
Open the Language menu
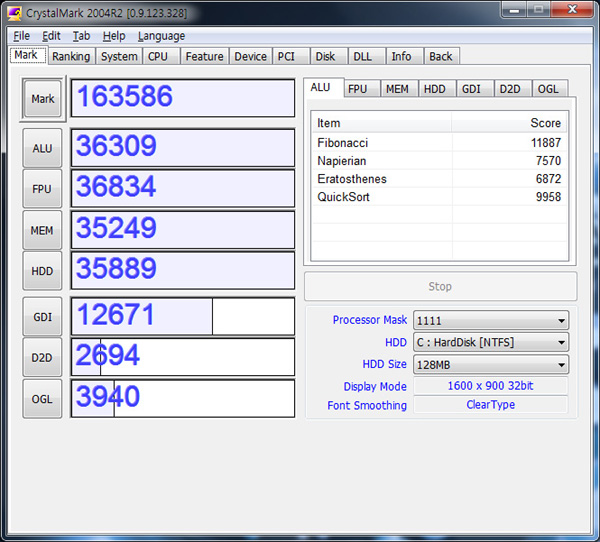[x=161, y=36]
